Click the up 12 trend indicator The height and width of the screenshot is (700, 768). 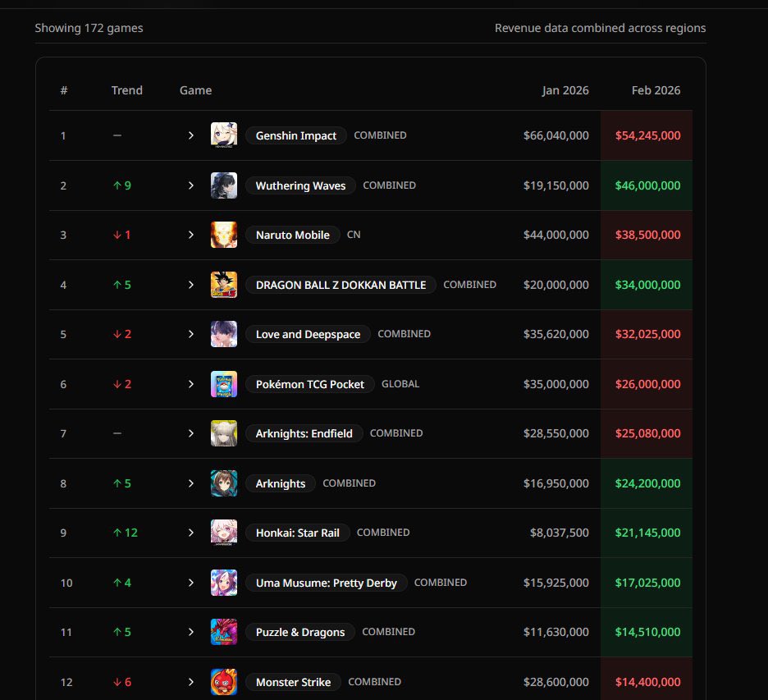coord(126,533)
